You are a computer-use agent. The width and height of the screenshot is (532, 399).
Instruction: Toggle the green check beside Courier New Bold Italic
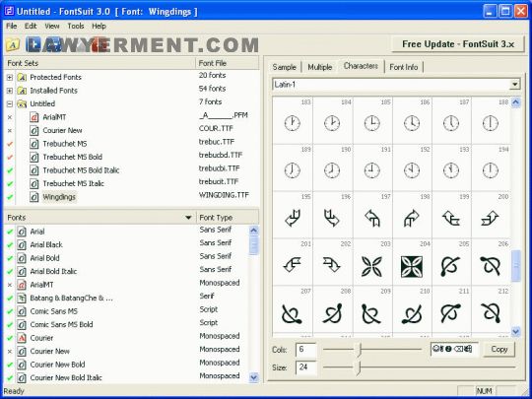(x=10, y=377)
